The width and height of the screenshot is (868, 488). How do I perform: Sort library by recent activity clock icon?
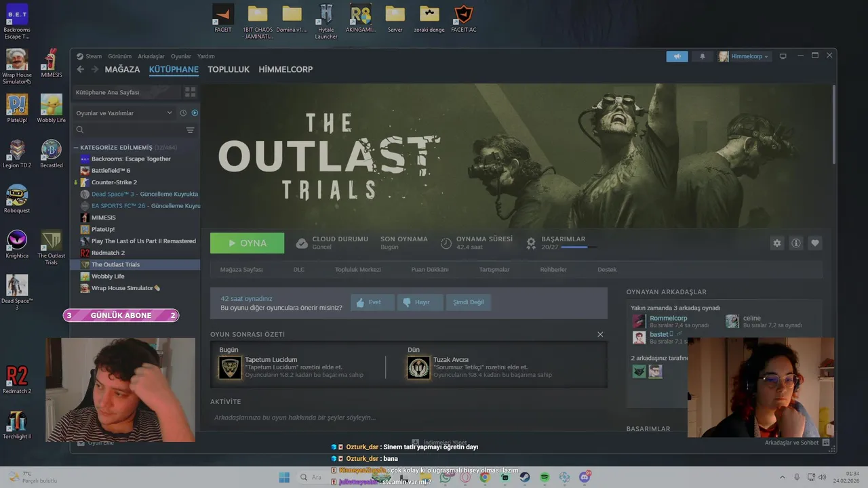click(183, 113)
